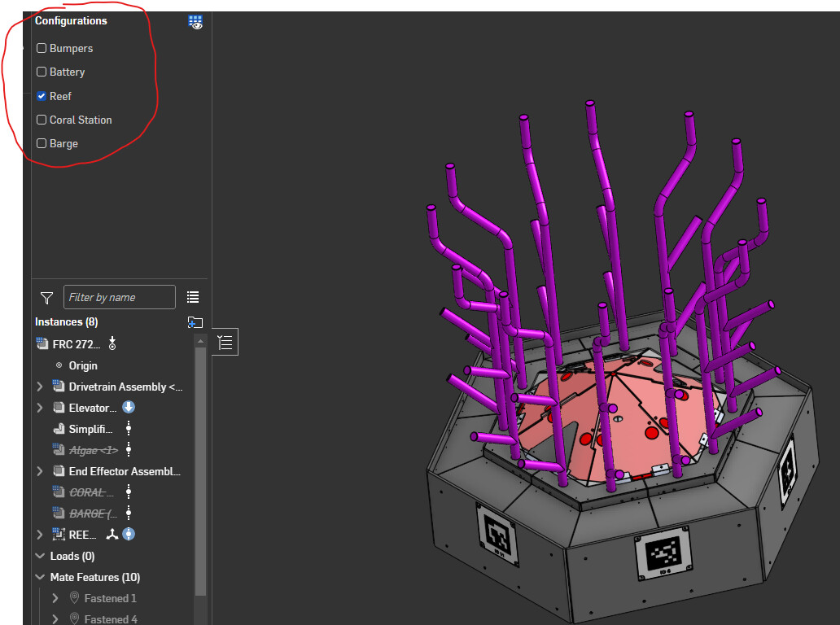Select the suppressed Algae instance
Screen dimensions: 840x625
pyautogui.click(x=94, y=450)
